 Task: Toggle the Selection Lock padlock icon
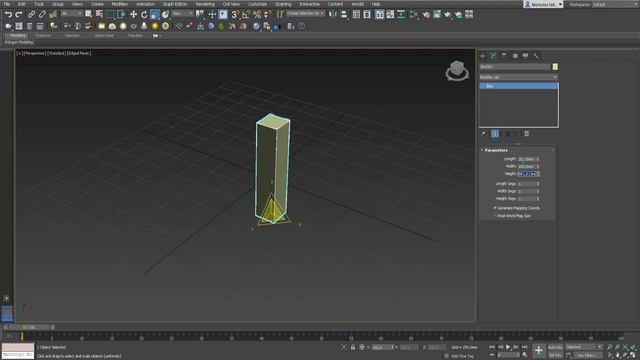pyautogui.click(x=353, y=347)
